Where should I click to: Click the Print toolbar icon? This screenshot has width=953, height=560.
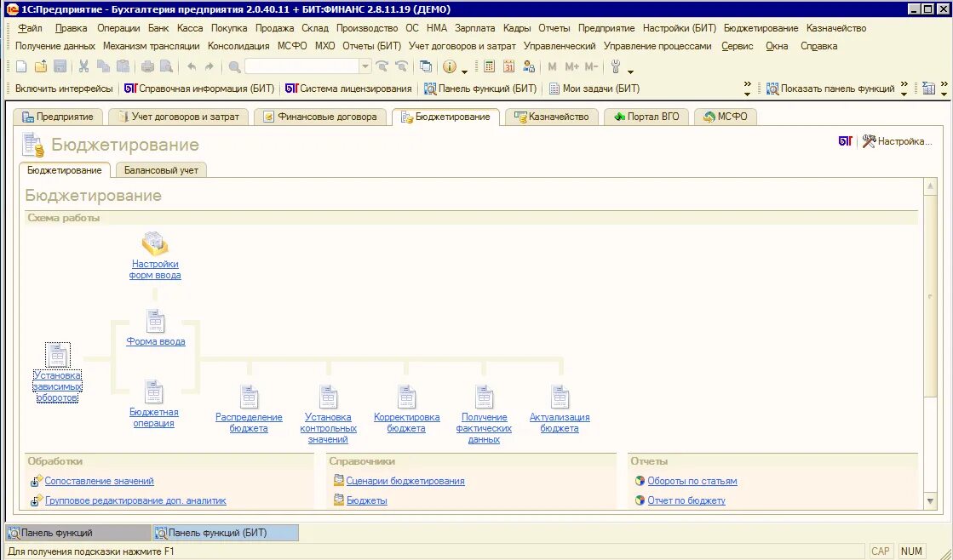pyautogui.click(x=147, y=67)
